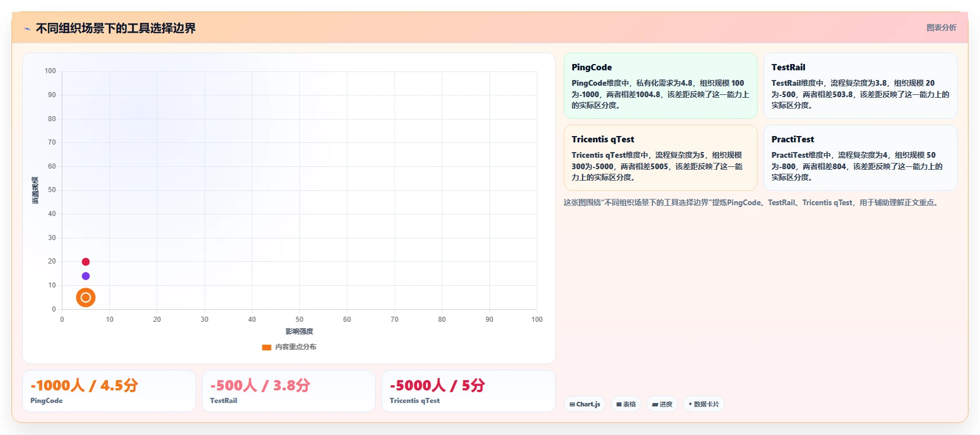Screen dimensions: 980x435
Task: Click the orange ring data point on chart
Action: pos(86,297)
